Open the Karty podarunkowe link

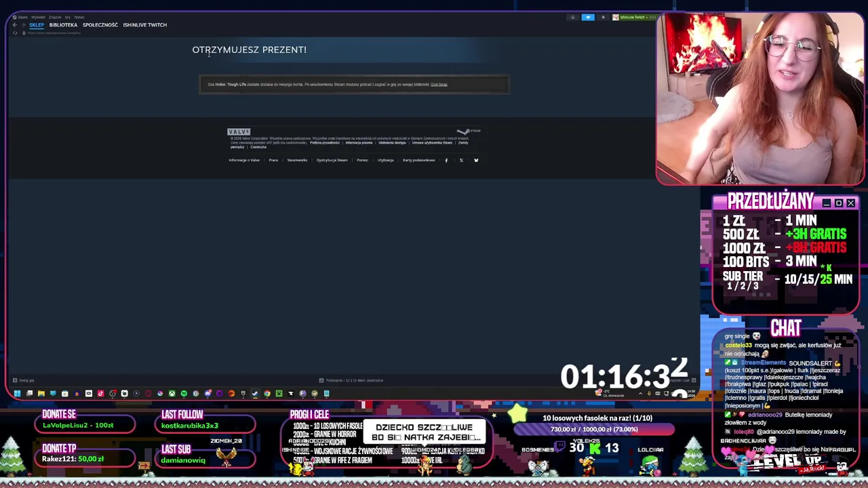tap(419, 160)
